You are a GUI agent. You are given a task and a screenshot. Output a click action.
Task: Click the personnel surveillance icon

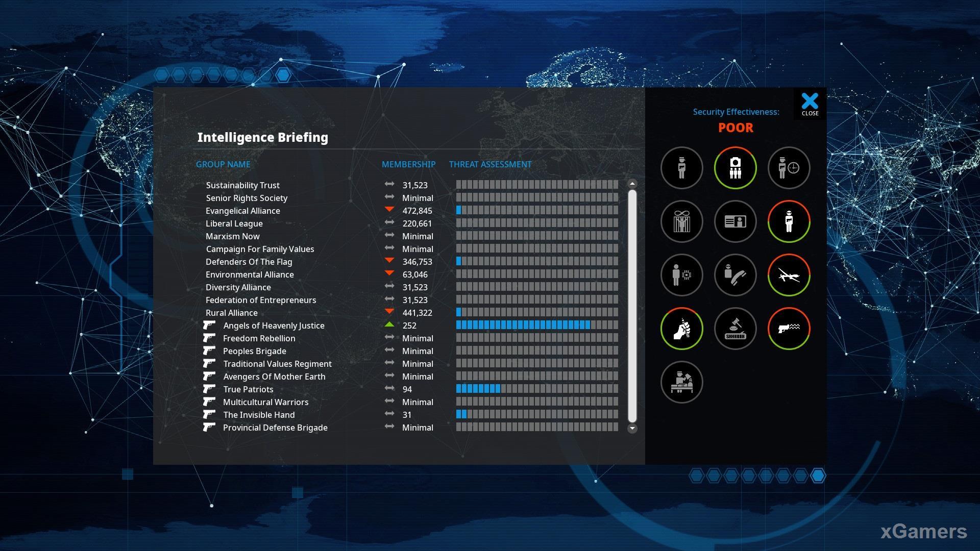(x=735, y=167)
